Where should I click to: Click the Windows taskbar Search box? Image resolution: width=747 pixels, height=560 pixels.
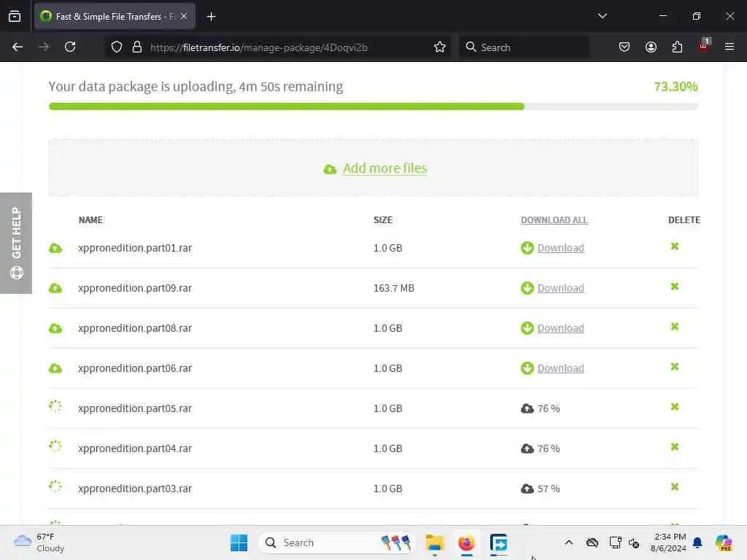[337, 542]
